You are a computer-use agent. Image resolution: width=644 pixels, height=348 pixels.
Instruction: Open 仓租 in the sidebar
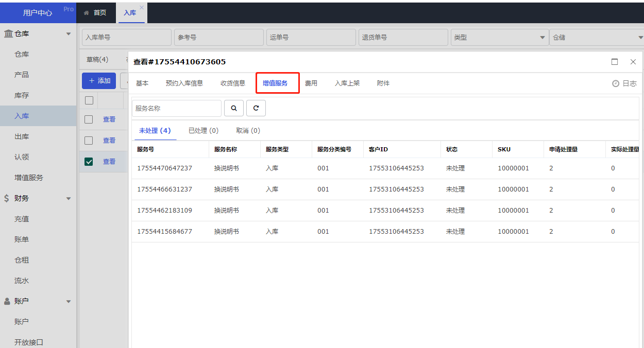pos(22,260)
